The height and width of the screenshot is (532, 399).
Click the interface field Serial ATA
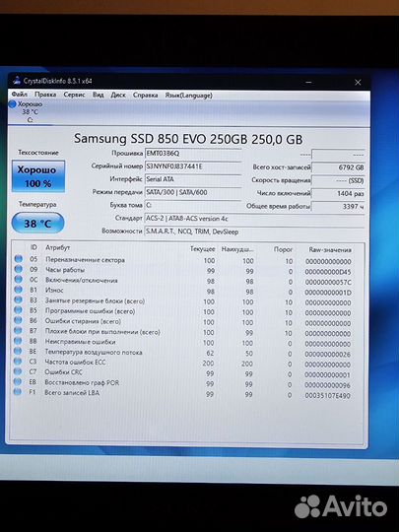click(193, 179)
